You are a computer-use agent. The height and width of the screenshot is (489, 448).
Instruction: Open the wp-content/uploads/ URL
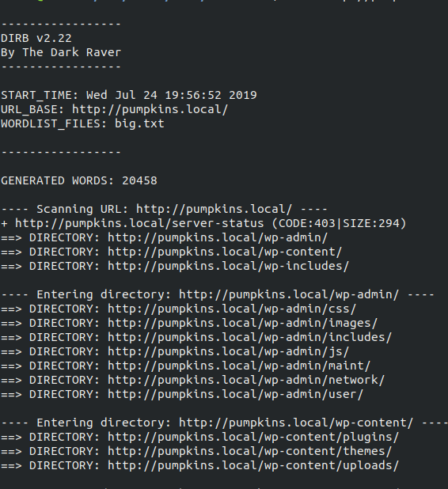253,465
